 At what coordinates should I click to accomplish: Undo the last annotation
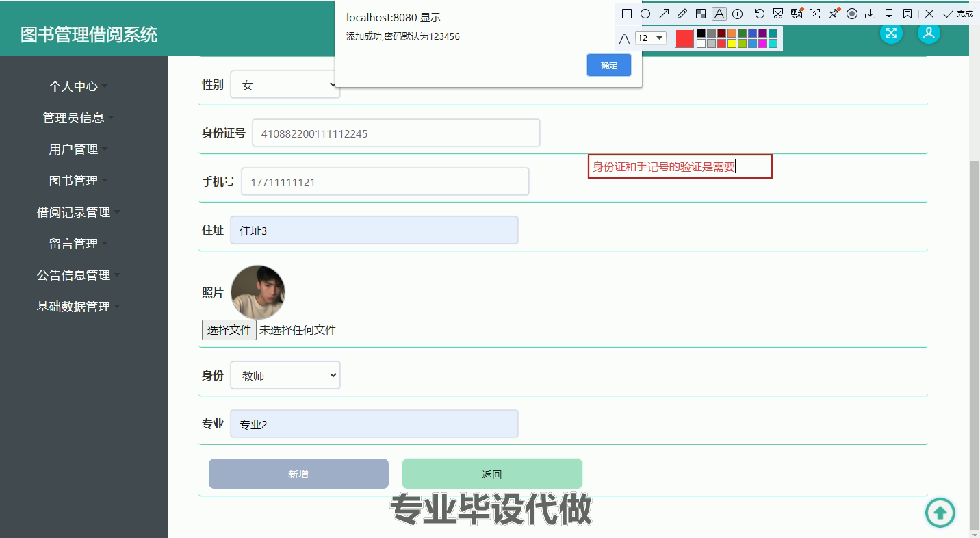[x=760, y=14]
